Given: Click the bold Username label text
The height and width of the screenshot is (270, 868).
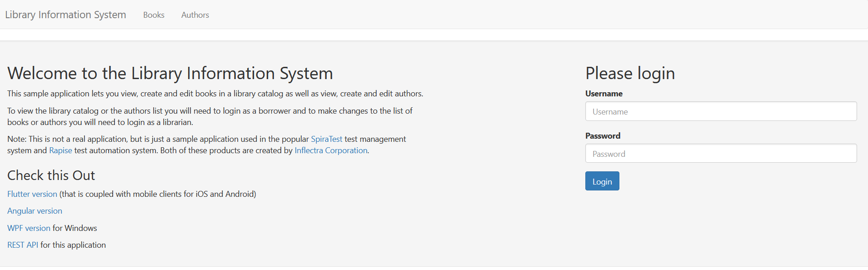Looking at the screenshot, I should pos(604,94).
